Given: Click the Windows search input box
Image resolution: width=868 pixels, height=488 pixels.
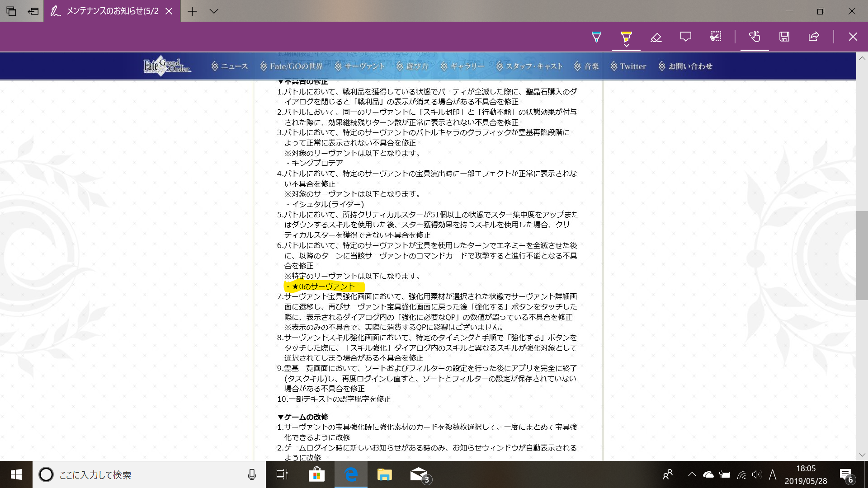Looking at the screenshot, I should tap(145, 474).
